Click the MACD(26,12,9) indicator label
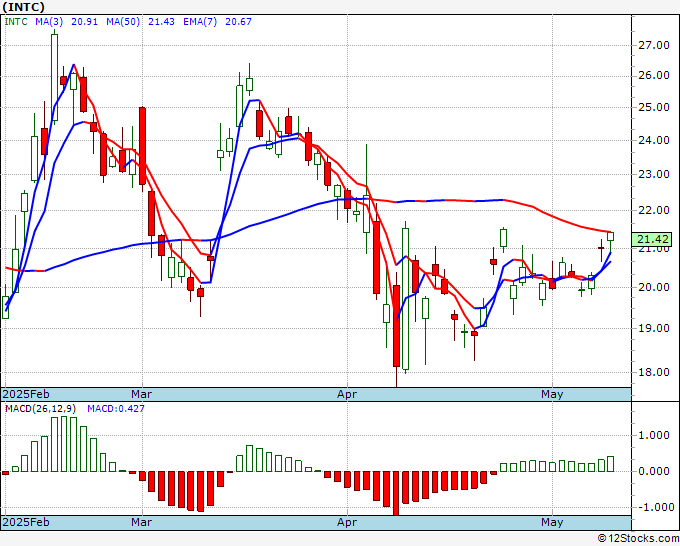680x546 pixels. click(41, 409)
